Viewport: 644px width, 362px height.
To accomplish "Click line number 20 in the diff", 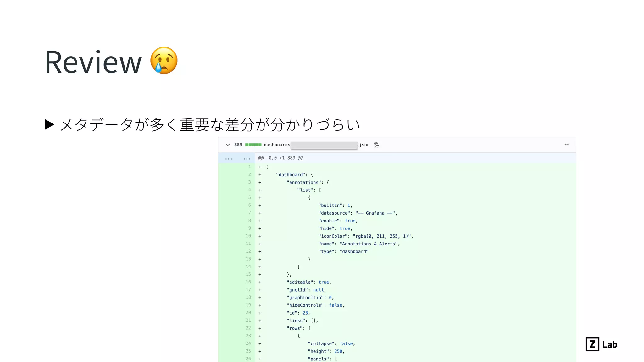I will [x=248, y=313].
